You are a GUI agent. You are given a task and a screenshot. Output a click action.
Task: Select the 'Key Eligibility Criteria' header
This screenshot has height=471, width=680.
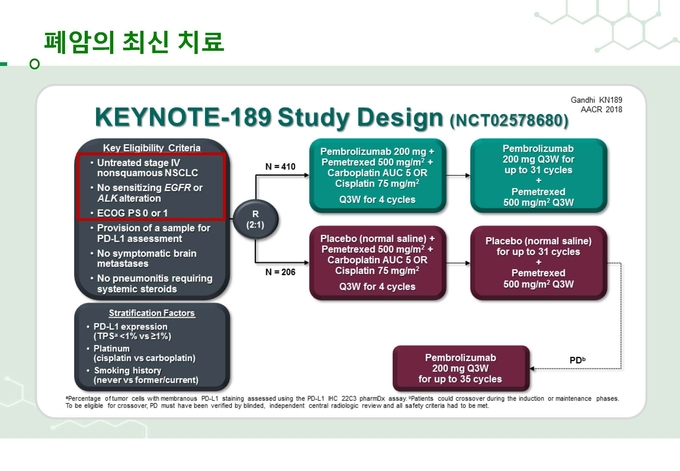click(x=152, y=147)
